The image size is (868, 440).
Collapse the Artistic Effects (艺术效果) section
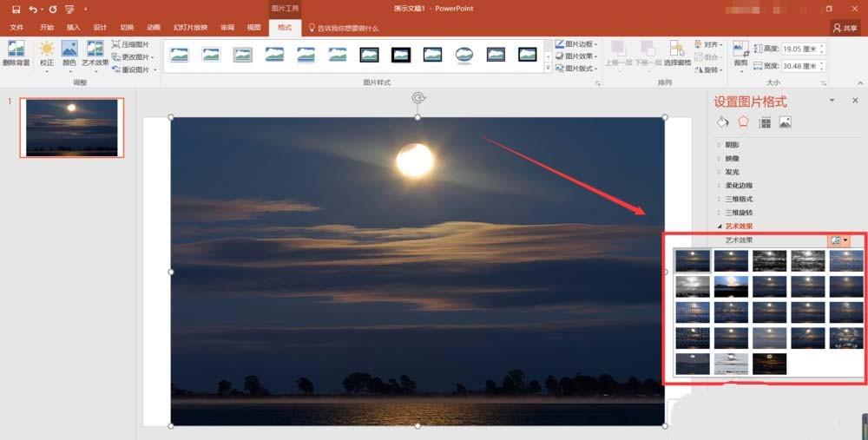point(740,226)
